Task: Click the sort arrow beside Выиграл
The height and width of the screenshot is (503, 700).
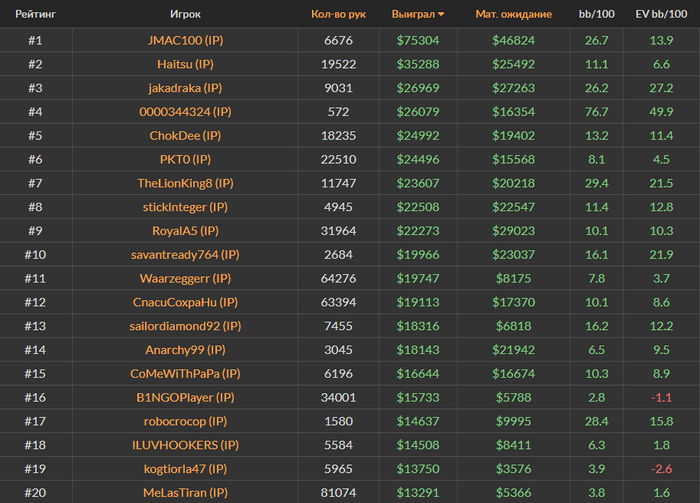Action: point(442,15)
